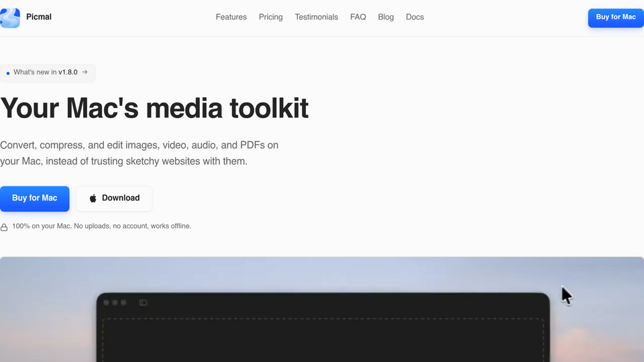Screen dimensions: 644x362
Task: Click the dashed drop zone in app preview
Action: (323, 340)
